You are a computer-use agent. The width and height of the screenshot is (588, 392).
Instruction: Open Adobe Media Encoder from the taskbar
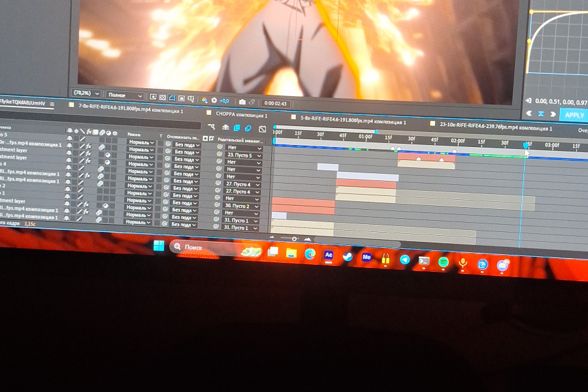click(x=367, y=257)
